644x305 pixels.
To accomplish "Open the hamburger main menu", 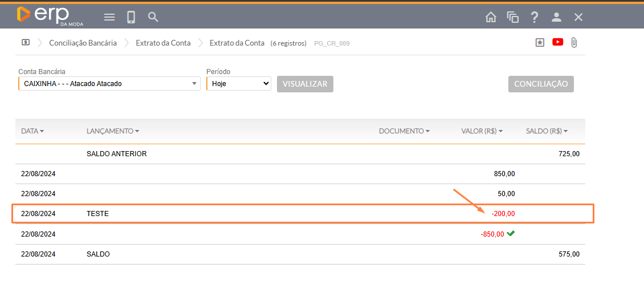I will (x=109, y=17).
